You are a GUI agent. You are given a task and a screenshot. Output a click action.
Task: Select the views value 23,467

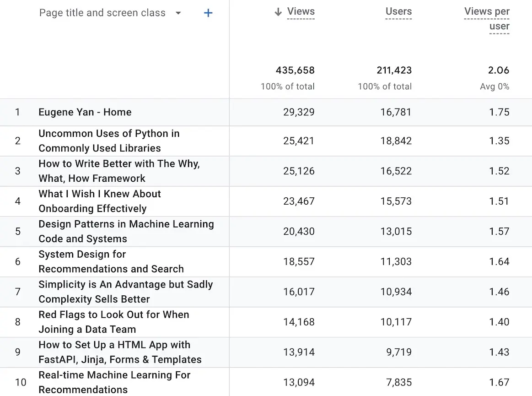299,201
